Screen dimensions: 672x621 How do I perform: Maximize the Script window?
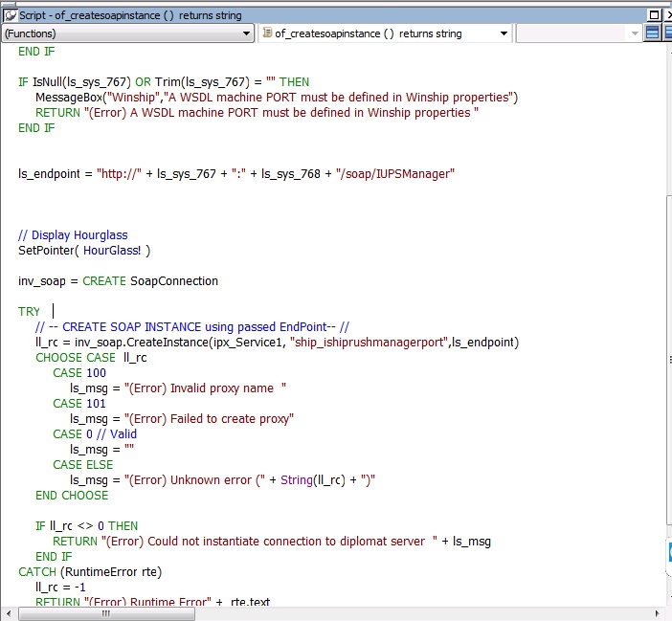[x=654, y=15]
